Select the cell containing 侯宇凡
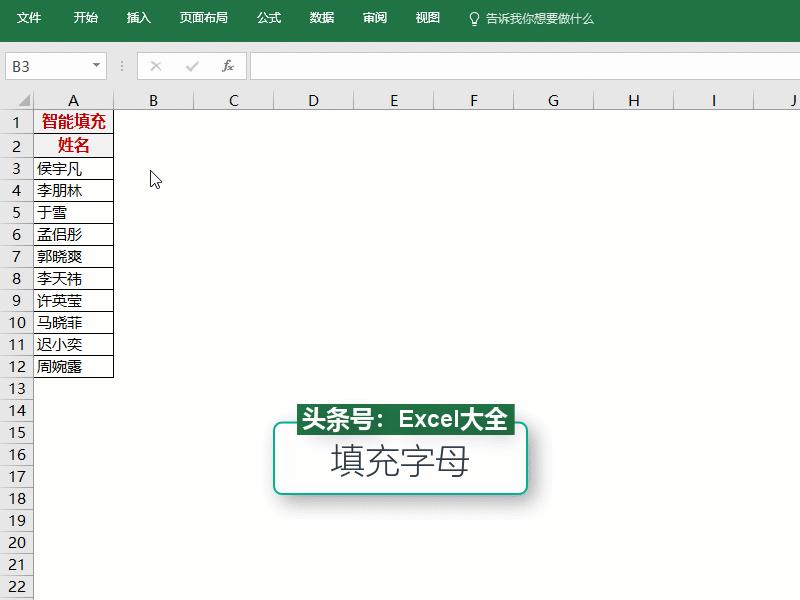Viewport: 800px width, 600px height. [x=73, y=167]
